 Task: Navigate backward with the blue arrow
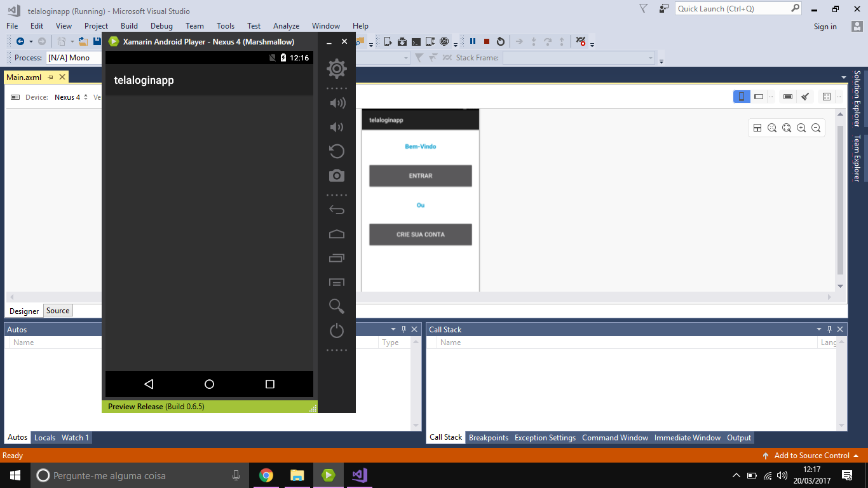[x=20, y=41]
